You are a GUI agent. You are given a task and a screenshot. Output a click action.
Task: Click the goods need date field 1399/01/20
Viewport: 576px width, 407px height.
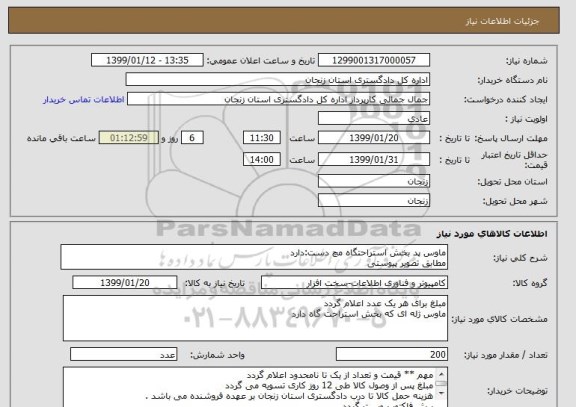(125, 283)
